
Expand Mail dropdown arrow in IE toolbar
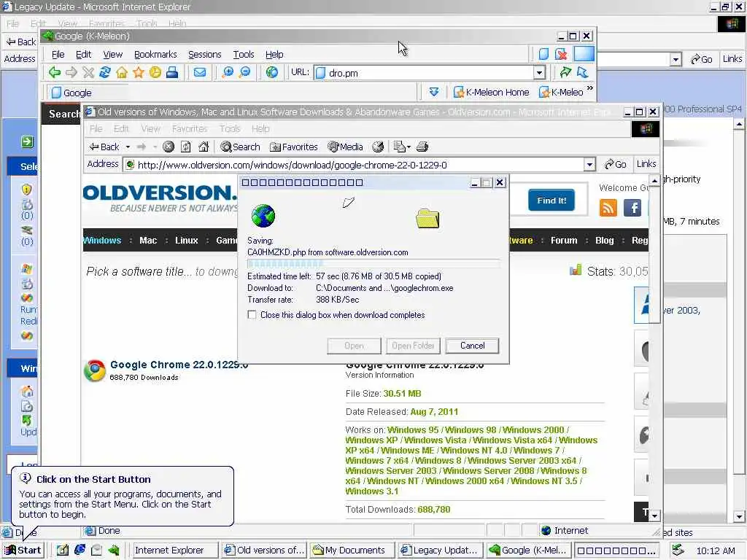point(409,147)
